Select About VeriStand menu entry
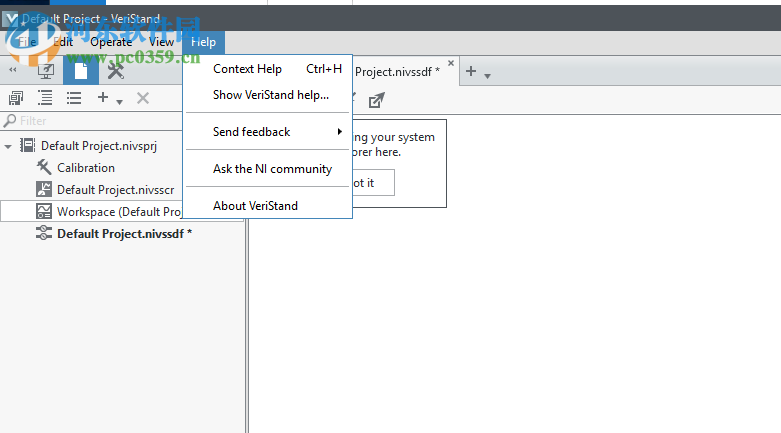Screen dimensions: 781x433 [x=255, y=206]
